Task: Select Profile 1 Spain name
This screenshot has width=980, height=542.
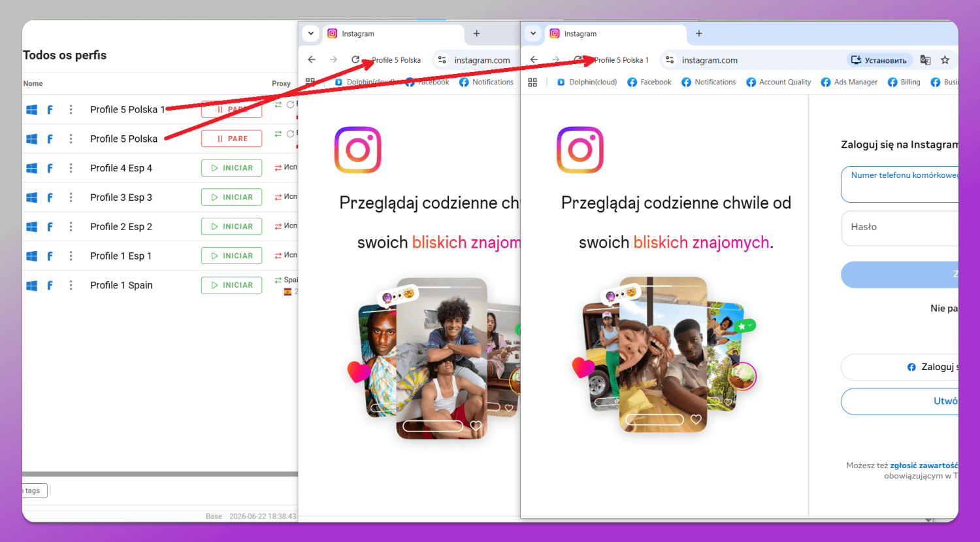Action: point(122,285)
